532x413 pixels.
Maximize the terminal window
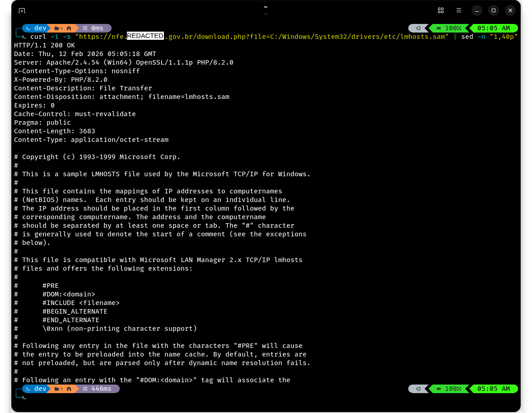pyautogui.click(x=494, y=10)
